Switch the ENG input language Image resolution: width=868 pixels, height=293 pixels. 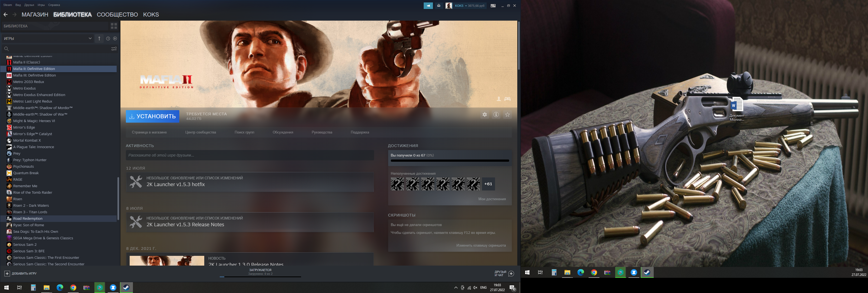pyautogui.click(x=484, y=288)
